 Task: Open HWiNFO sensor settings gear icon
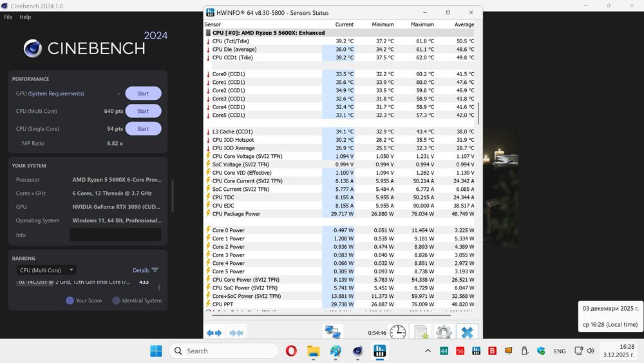tap(444, 332)
